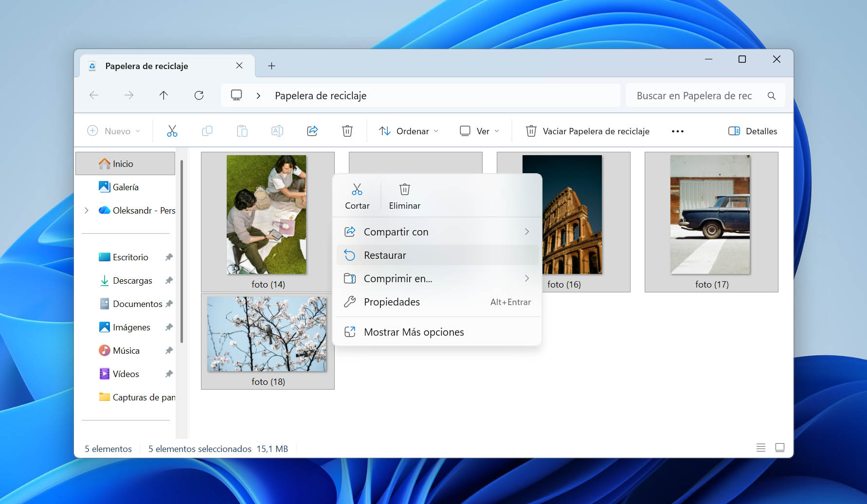Click the PC monitor icon in address bar
The width and height of the screenshot is (867, 504).
(236, 95)
